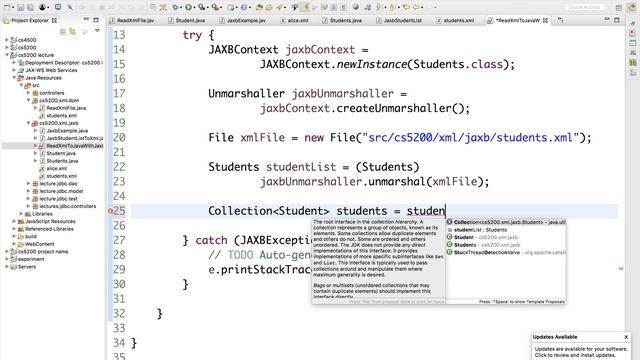Maximize the Project Explorer panel
Image resolution: width=640 pixels, height=360 pixels.
pos(96,20)
